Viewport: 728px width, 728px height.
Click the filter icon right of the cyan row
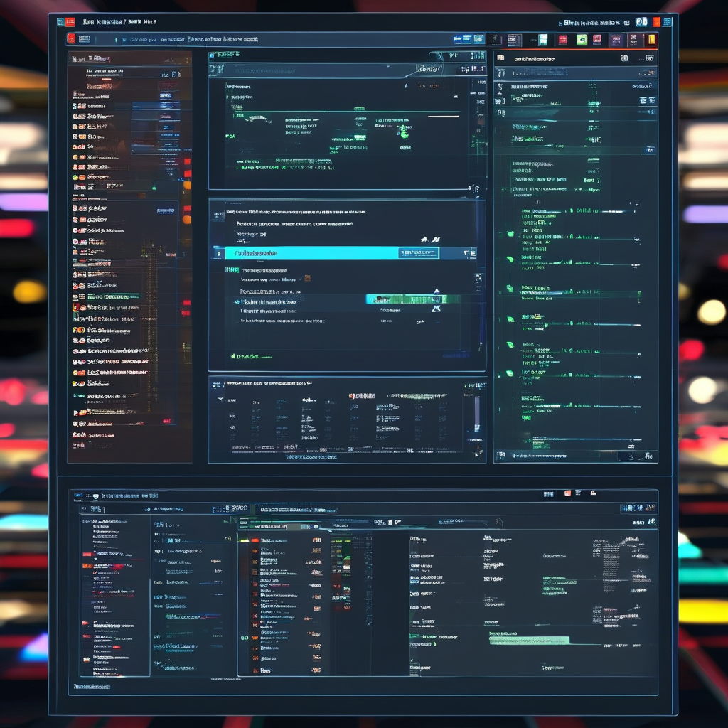tap(469, 253)
